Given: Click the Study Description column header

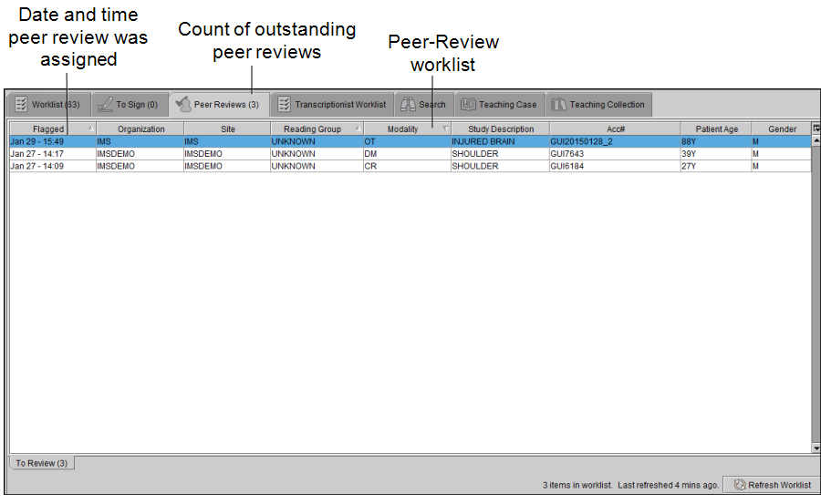Looking at the screenshot, I should 500,129.
